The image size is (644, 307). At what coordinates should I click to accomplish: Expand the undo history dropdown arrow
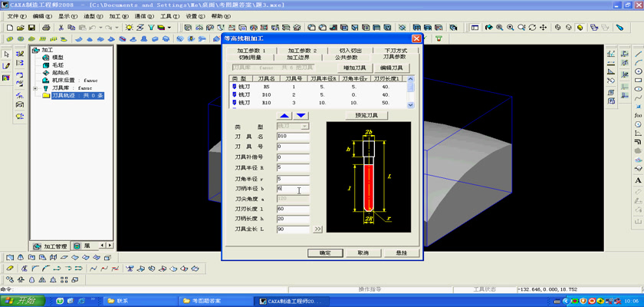click(100, 28)
